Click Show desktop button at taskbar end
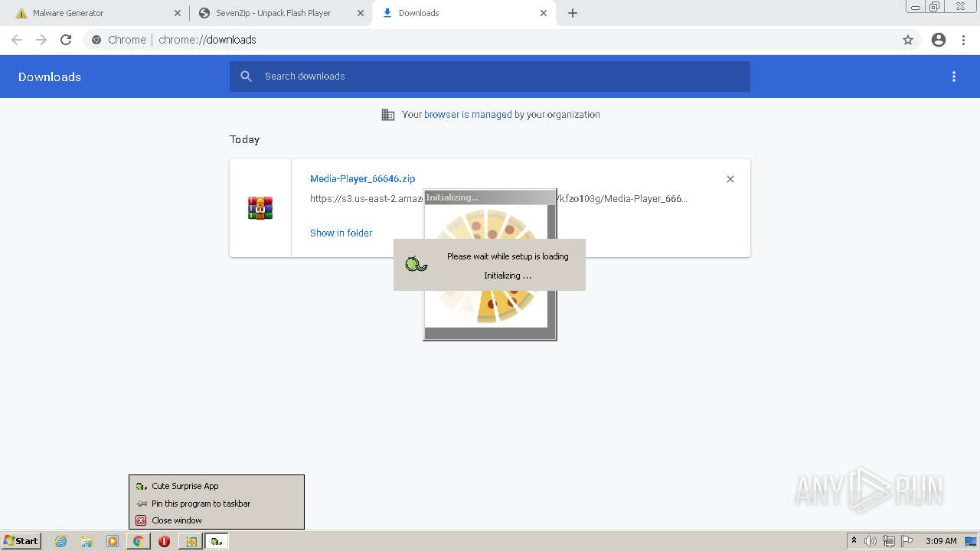The height and width of the screenshot is (551, 980). 972,541
